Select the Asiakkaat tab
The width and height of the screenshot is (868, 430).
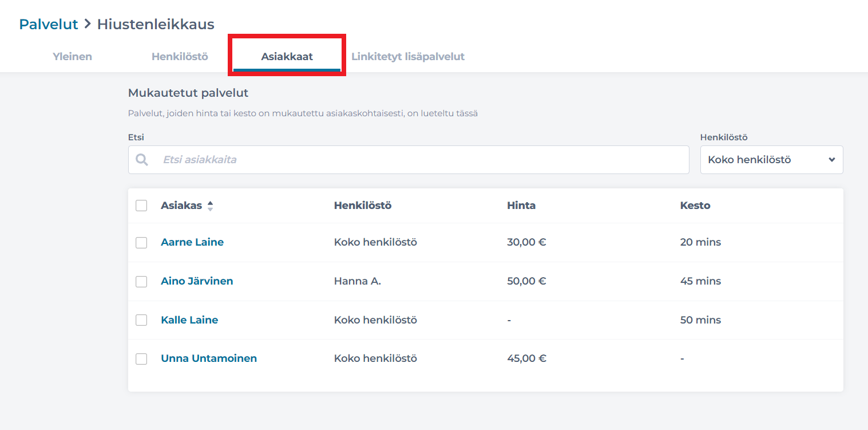coord(287,57)
